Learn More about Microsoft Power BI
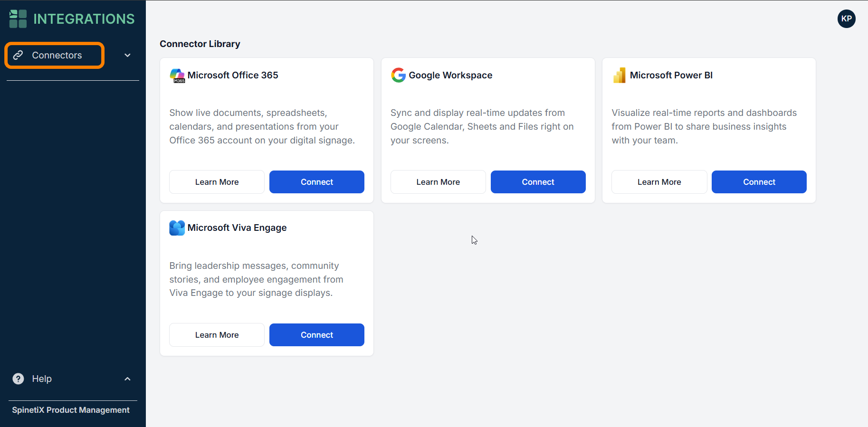868x427 pixels. [659, 182]
